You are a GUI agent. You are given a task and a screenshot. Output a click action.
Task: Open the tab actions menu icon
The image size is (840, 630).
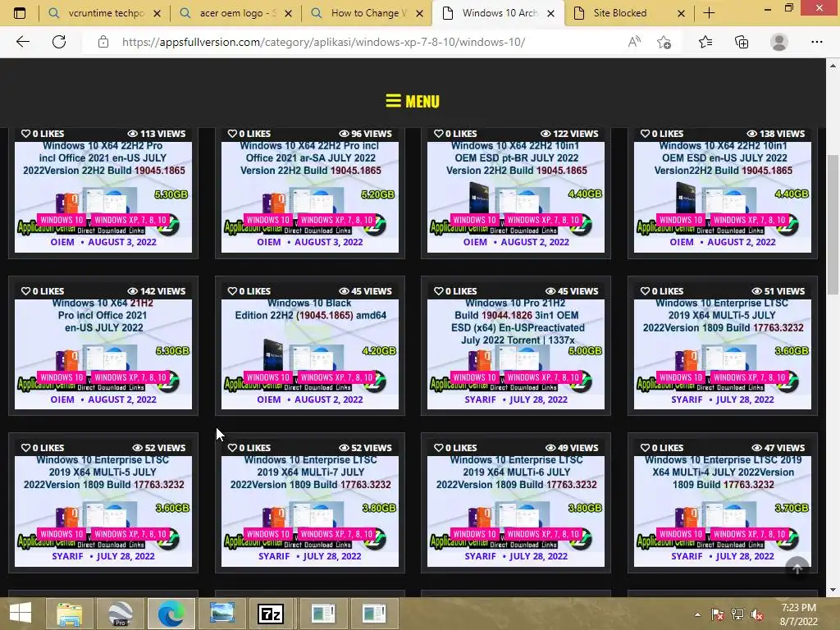click(x=20, y=13)
